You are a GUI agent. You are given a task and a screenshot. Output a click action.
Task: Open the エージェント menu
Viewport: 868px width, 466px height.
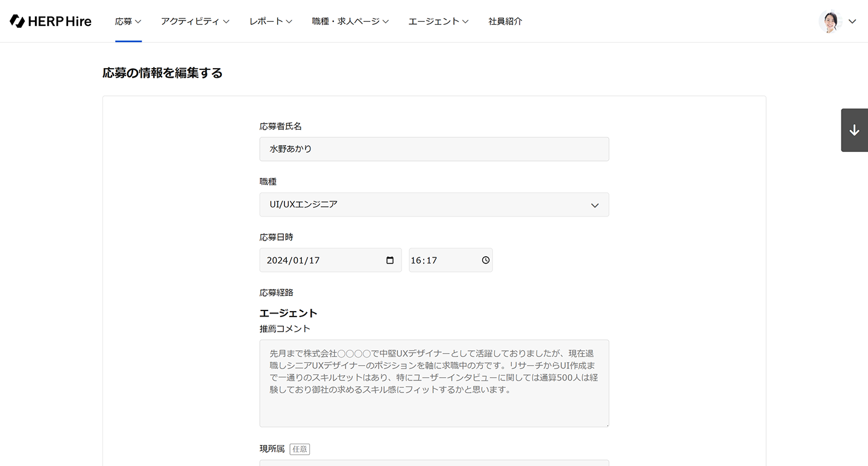point(438,21)
